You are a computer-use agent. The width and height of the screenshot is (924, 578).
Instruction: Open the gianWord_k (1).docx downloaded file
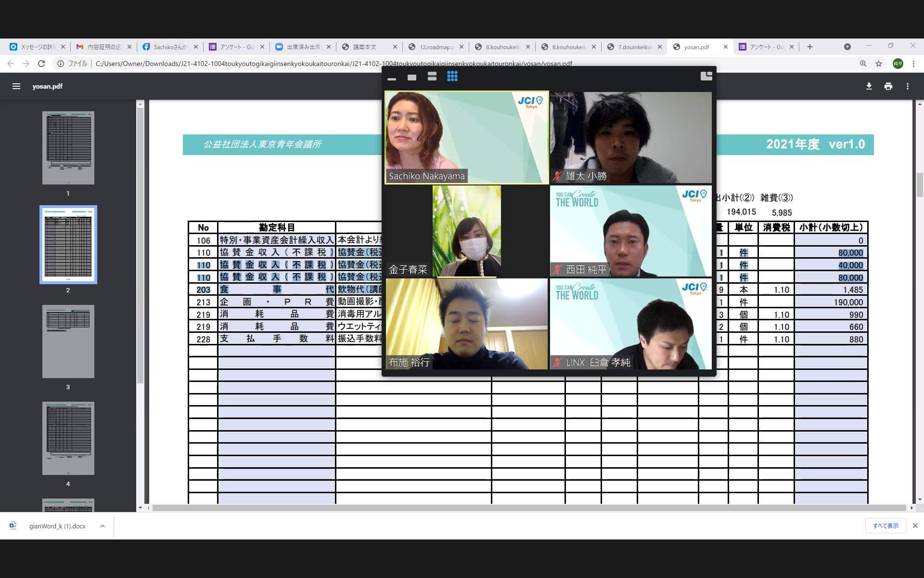[x=57, y=526]
